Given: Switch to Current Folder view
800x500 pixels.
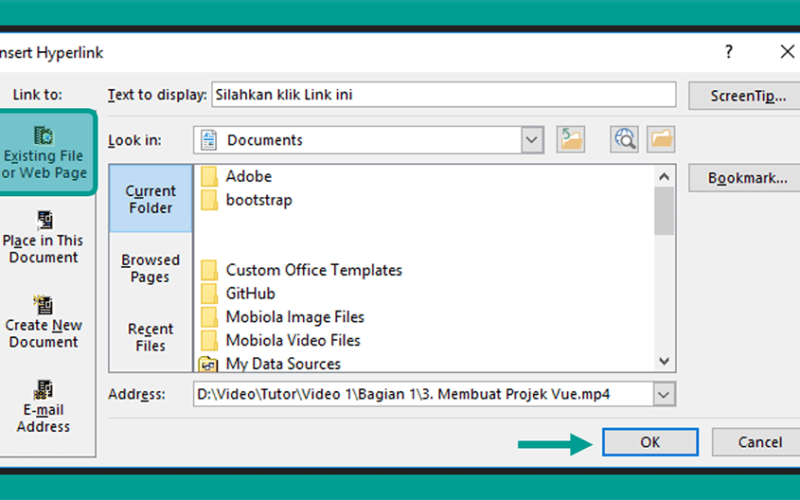Looking at the screenshot, I should click(x=151, y=199).
